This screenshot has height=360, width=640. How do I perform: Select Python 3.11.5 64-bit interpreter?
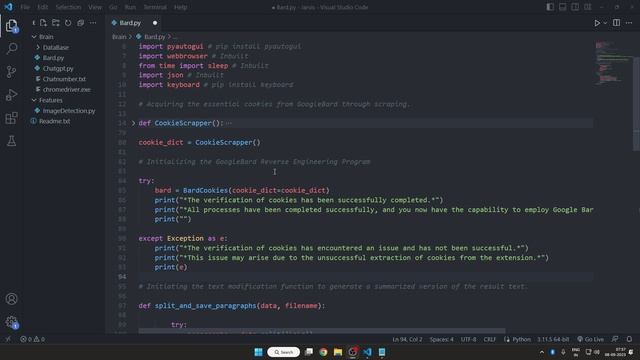[x=553, y=339]
